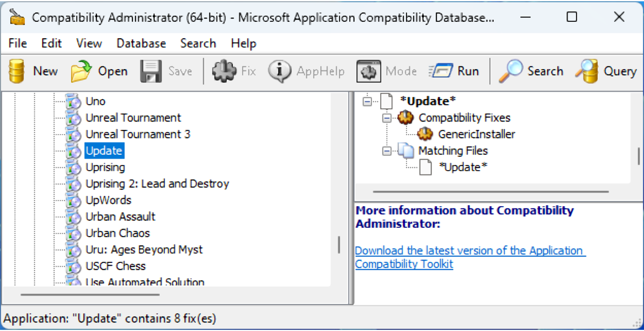Click the Search toolbar label
644x331 pixels.
(x=545, y=71)
